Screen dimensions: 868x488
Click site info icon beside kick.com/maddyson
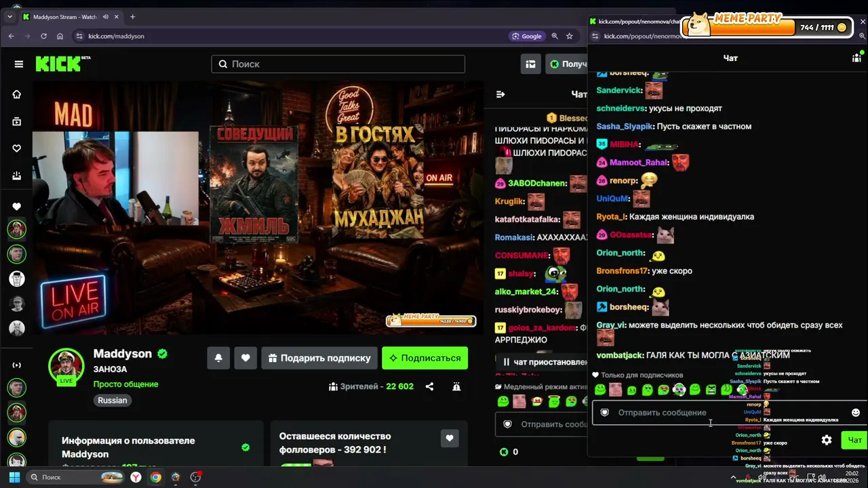pos(78,36)
